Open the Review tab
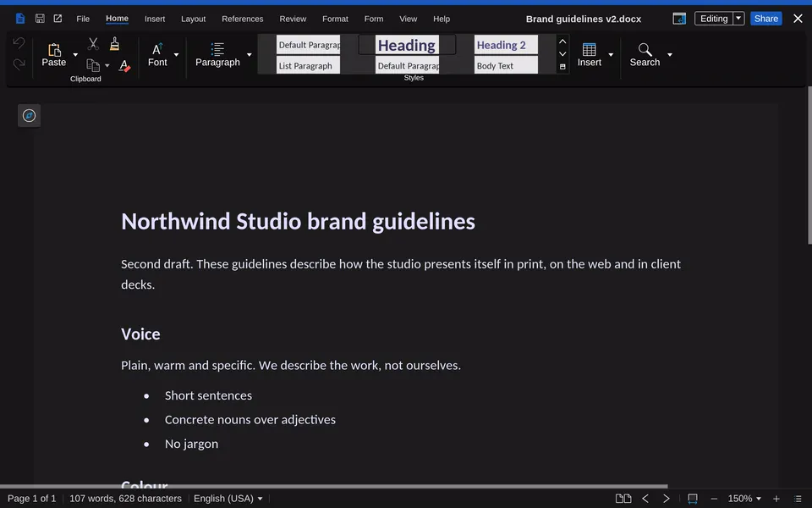This screenshot has height=508, width=812. (x=294, y=19)
